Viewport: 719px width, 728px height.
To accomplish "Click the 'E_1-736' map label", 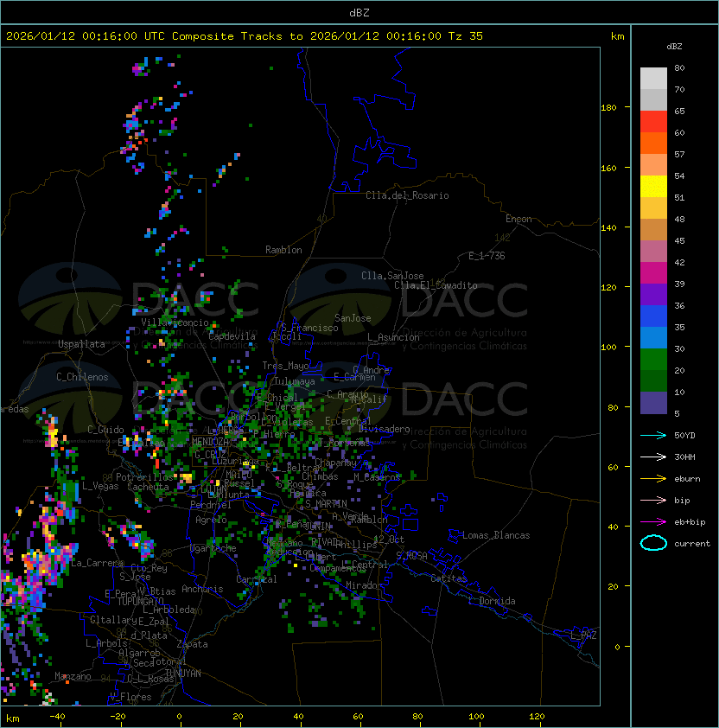I will pos(487,256).
